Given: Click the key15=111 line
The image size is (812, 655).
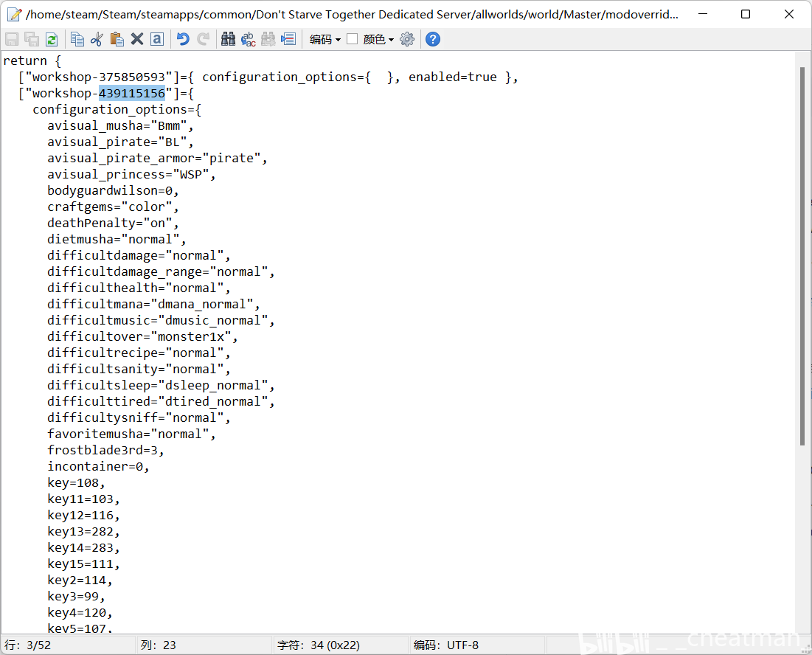Looking at the screenshot, I should point(83,564).
